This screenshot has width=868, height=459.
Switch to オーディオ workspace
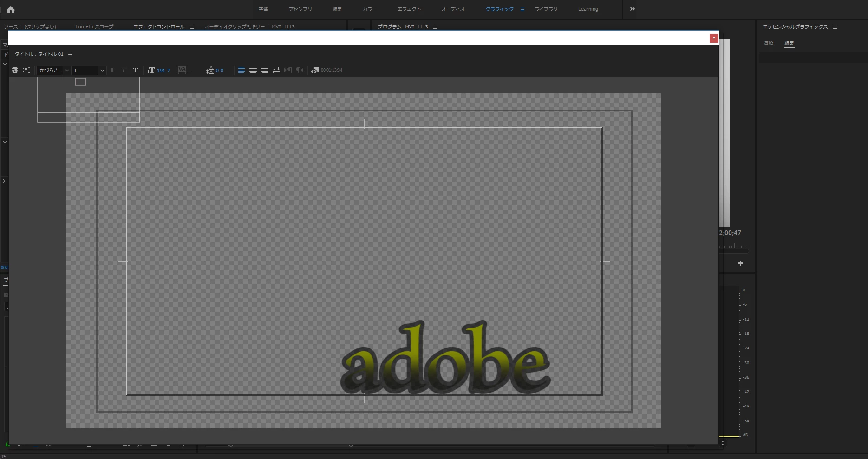pyautogui.click(x=453, y=9)
